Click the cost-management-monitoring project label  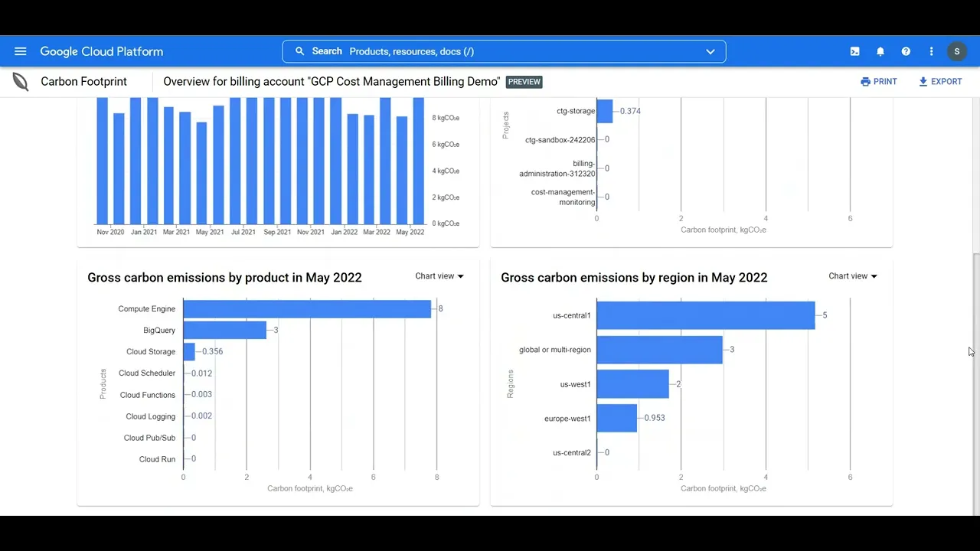563,197
